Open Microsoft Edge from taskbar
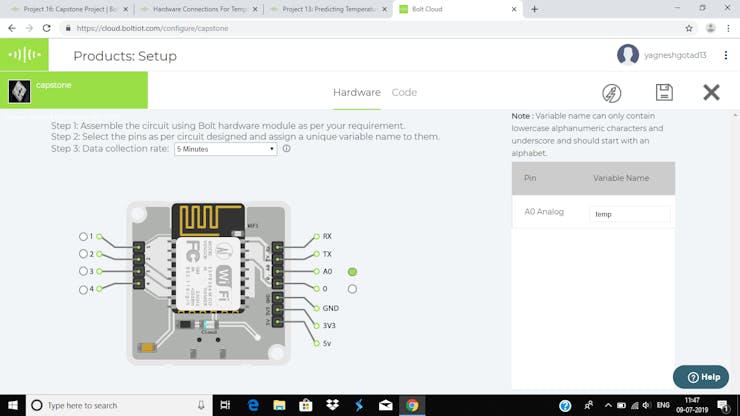This screenshot has height=416, width=740. click(x=253, y=405)
